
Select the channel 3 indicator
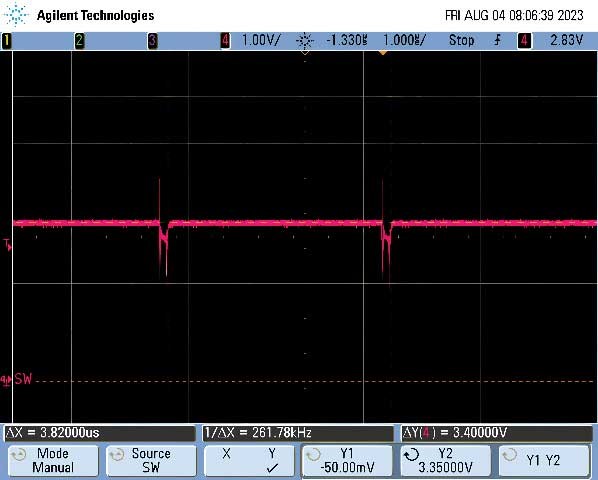[153, 40]
